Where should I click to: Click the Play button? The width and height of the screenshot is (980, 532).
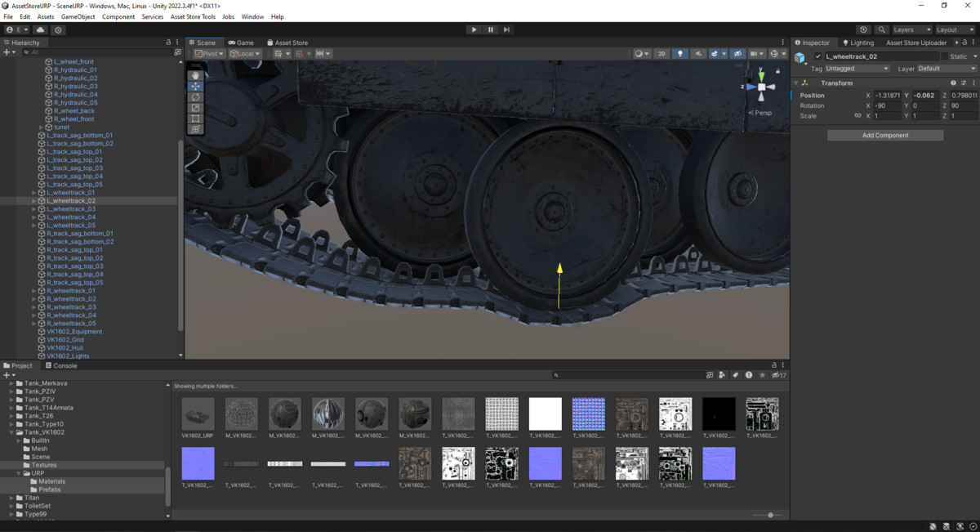pyautogui.click(x=474, y=29)
